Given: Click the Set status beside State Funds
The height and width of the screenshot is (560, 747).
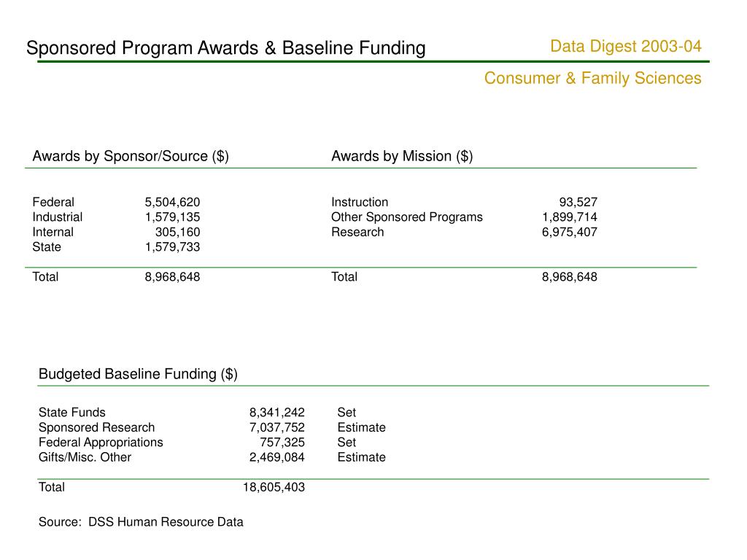Looking at the screenshot, I should [x=347, y=413].
